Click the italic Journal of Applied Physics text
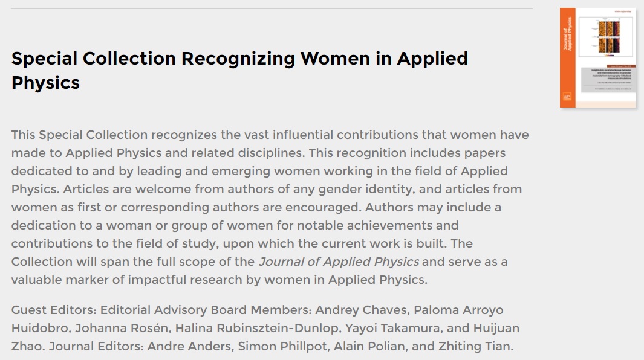Viewport: 644px width, 360px height. 339,262
